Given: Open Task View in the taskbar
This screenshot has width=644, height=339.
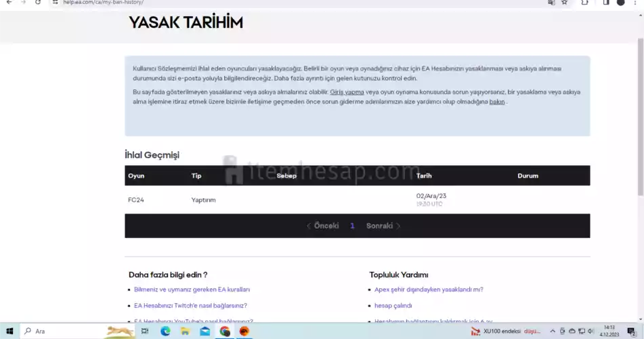Looking at the screenshot, I should click(x=145, y=331).
